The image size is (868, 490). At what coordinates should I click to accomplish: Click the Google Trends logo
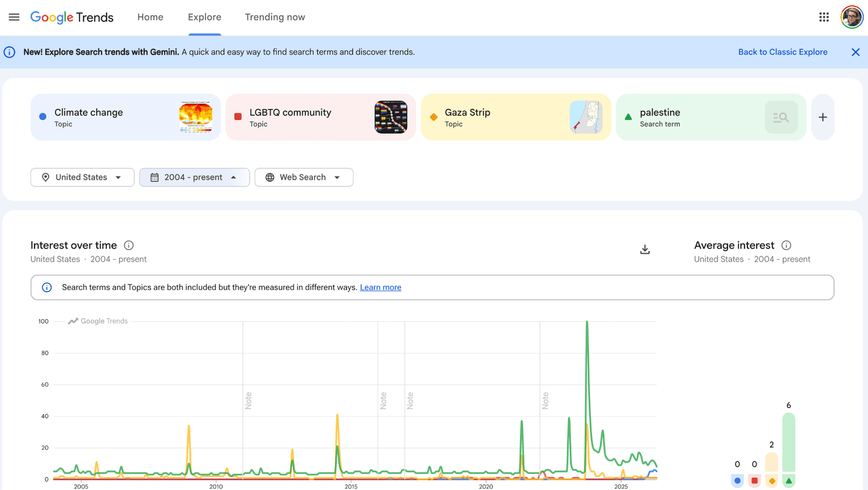click(72, 17)
